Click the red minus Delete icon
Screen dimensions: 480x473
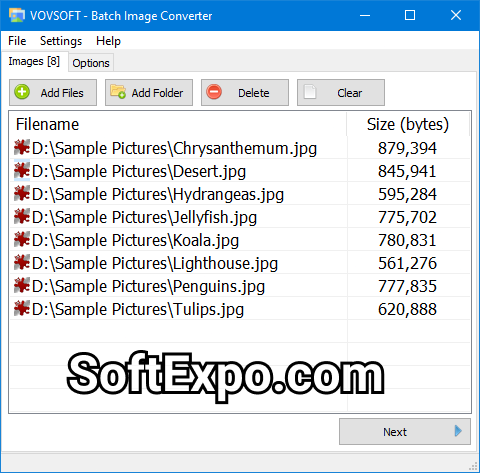pos(214,92)
